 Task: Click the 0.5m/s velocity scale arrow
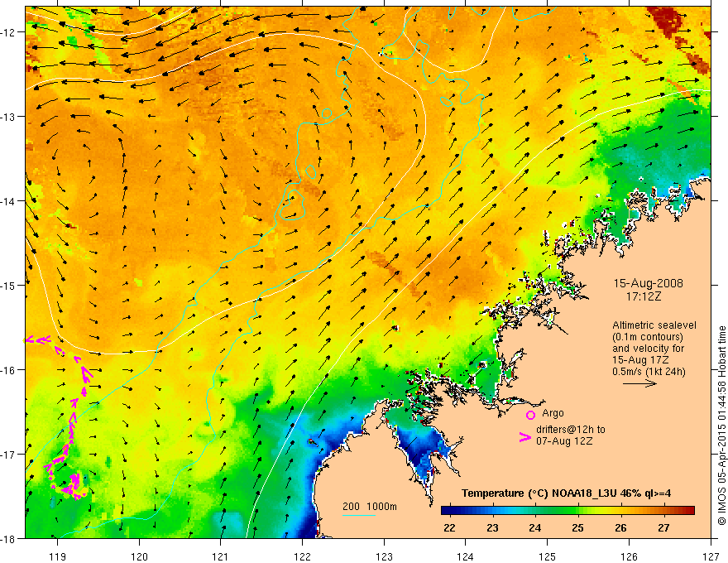[639, 383]
